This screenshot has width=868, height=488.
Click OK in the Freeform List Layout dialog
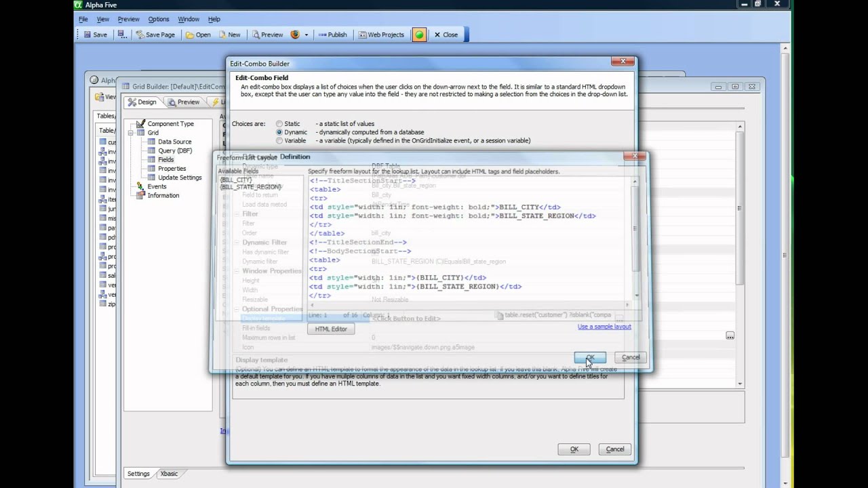590,357
